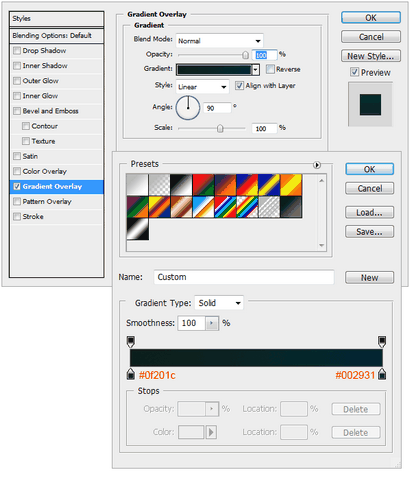
Task: Select the right opacity stop above gradient bar
Action: (382, 341)
